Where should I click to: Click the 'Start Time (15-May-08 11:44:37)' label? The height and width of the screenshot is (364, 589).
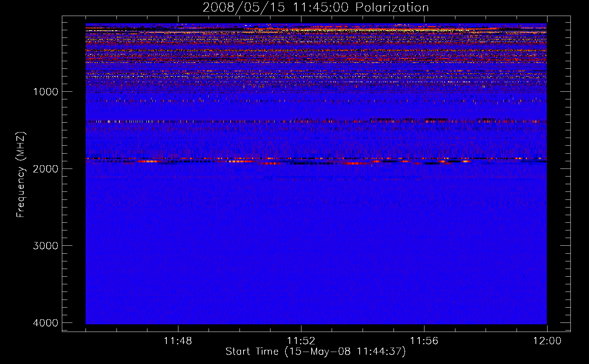[315, 352]
